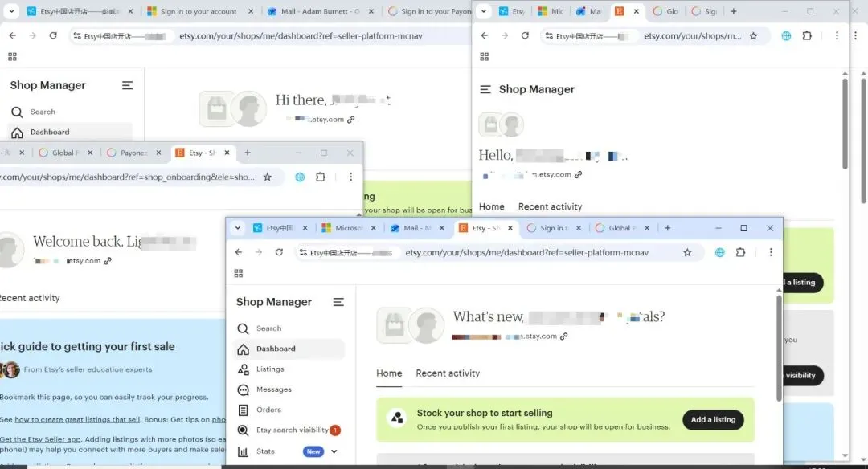Open shop link icon in top-left window
This screenshot has height=469, width=868.
pyautogui.click(x=351, y=120)
